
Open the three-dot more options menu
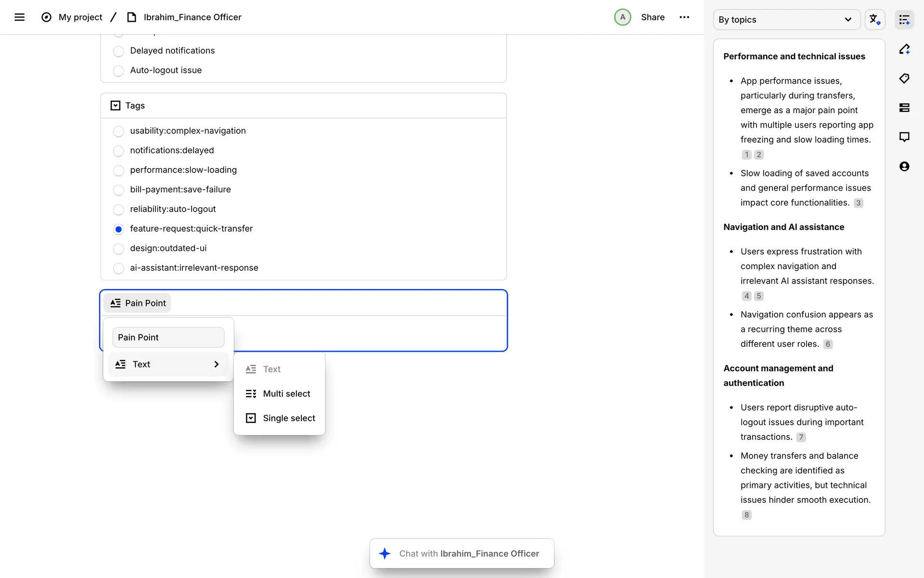pos(684,17)
